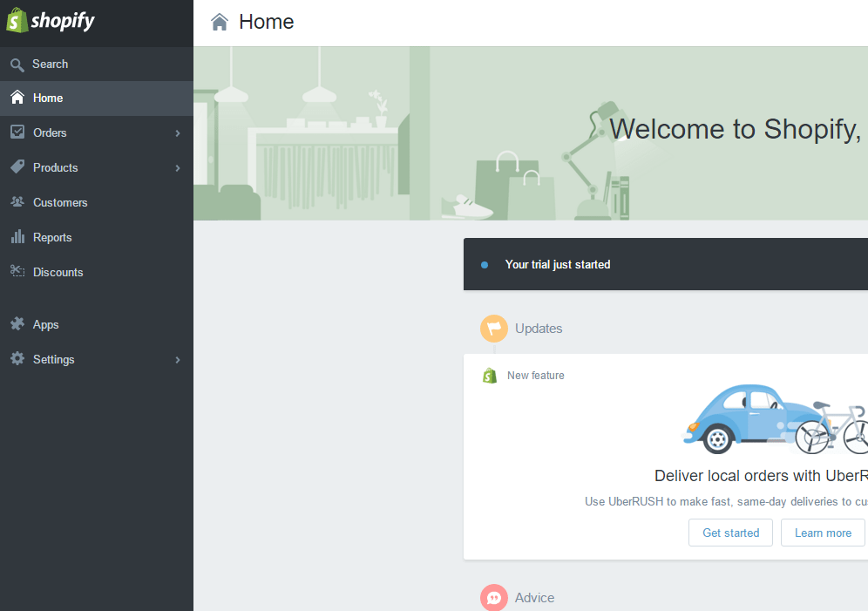Click the Home page title text
This screenshot has width=868, height=611.
[267, 22]
